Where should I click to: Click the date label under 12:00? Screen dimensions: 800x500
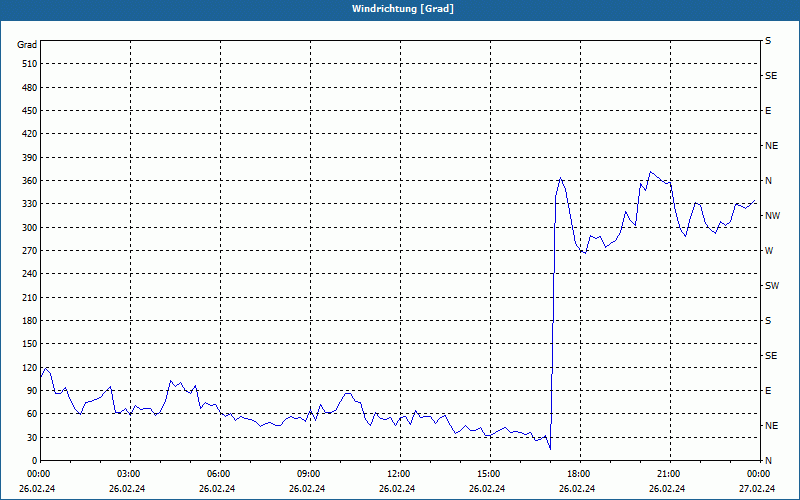pos(397,489)
